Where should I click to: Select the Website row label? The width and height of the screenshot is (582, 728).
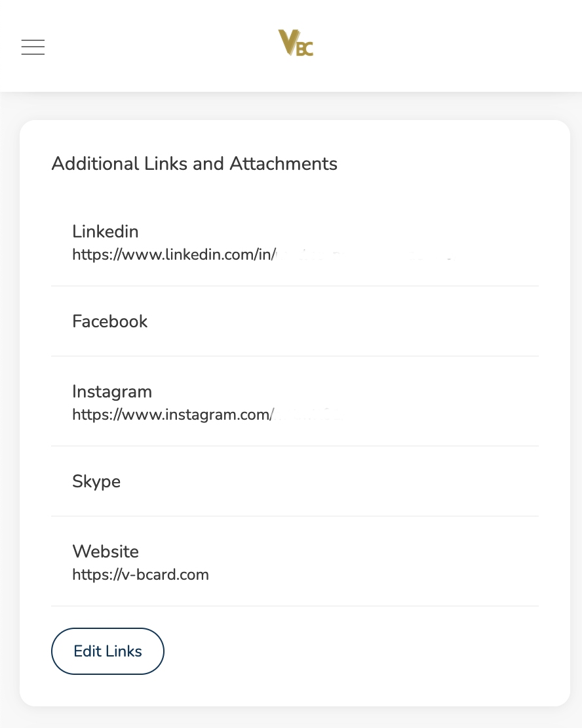(x=106, y=551)
